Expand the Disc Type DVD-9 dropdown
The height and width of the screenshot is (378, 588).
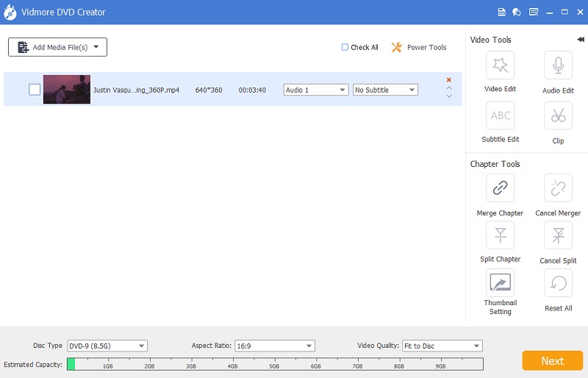click(x=107, y=346)
